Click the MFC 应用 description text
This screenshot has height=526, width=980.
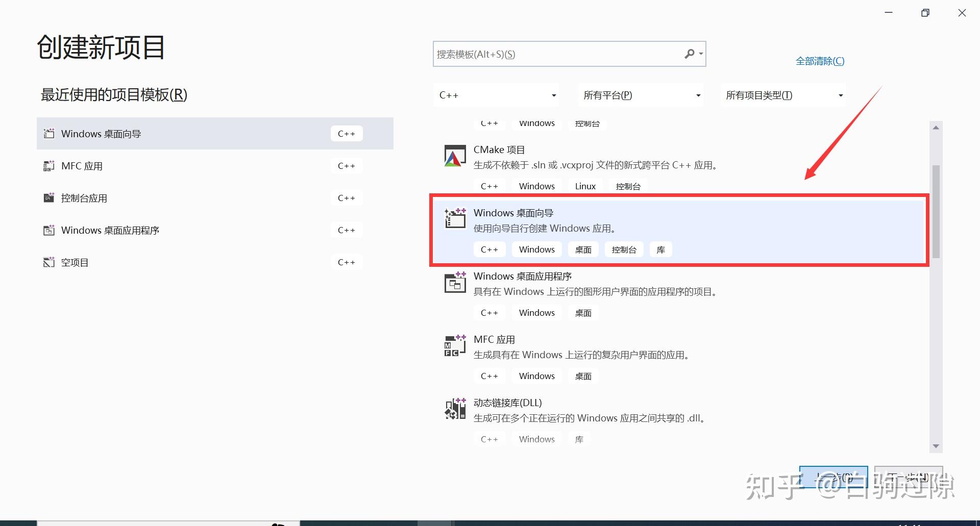click(582, 355)
